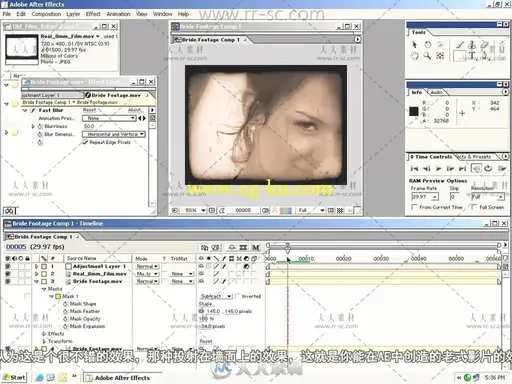The height and width of the screenshot is (384, 512).
Task: Open the Animation menu
Action: [x=118, y=14]
